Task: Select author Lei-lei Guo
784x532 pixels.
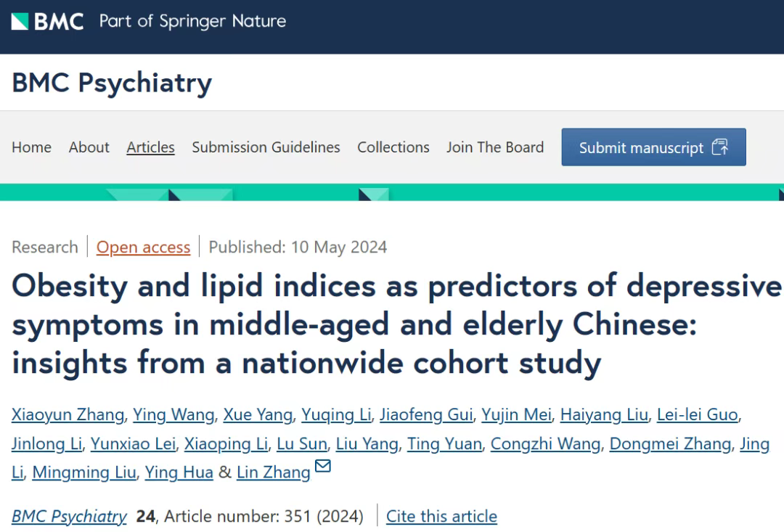Action: click(x=698, y=414)
